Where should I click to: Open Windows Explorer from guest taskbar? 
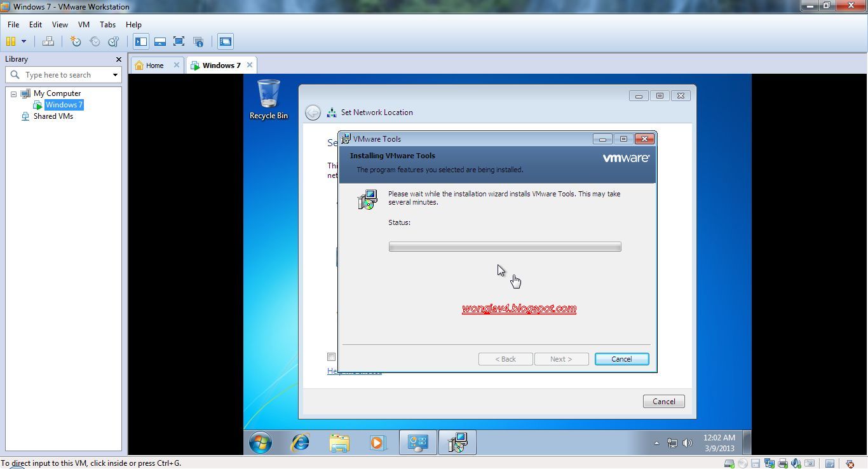pos(339,442)
